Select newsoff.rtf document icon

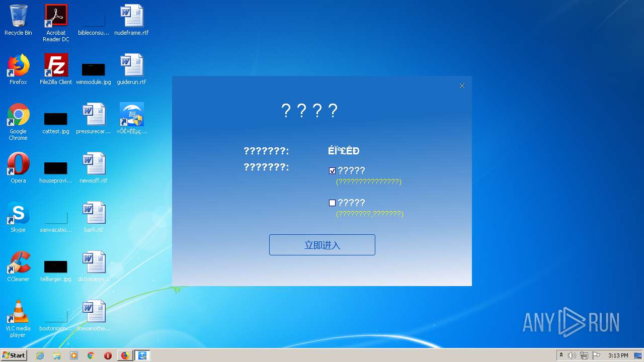(94, 168)
